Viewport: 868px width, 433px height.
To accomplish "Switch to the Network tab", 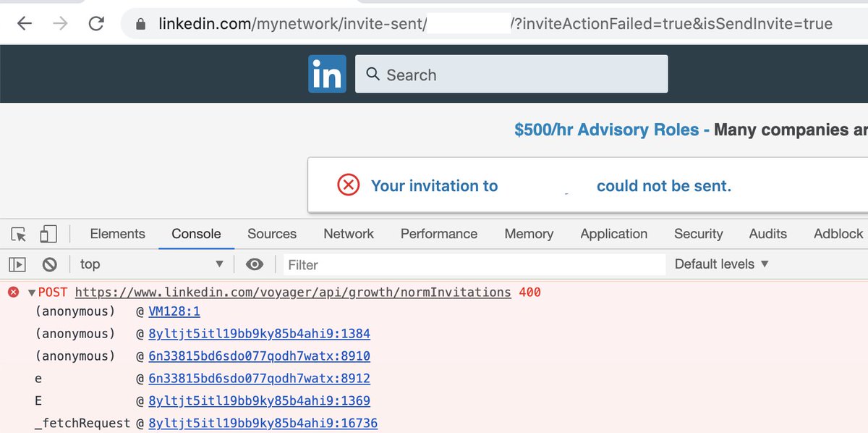I will pos(349,234).
